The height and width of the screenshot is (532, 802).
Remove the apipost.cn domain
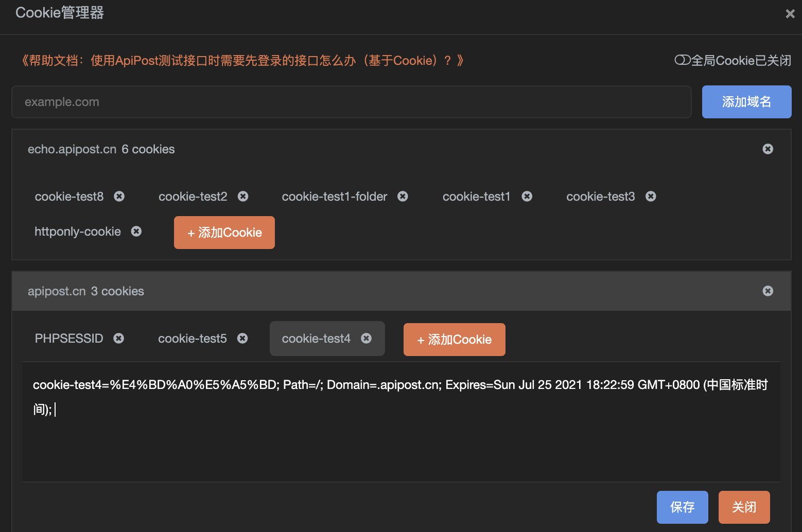[768, 291]
